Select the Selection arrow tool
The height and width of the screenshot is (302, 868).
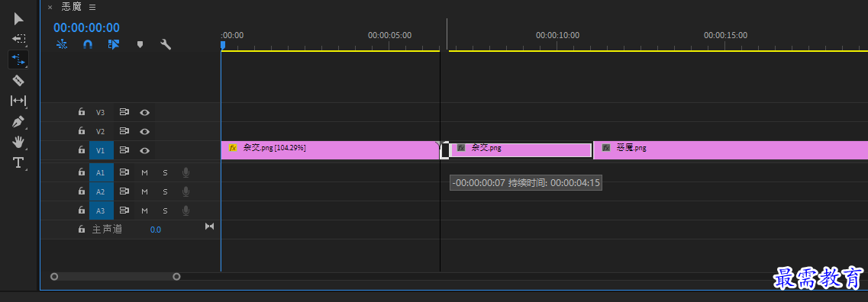[19, 19]
